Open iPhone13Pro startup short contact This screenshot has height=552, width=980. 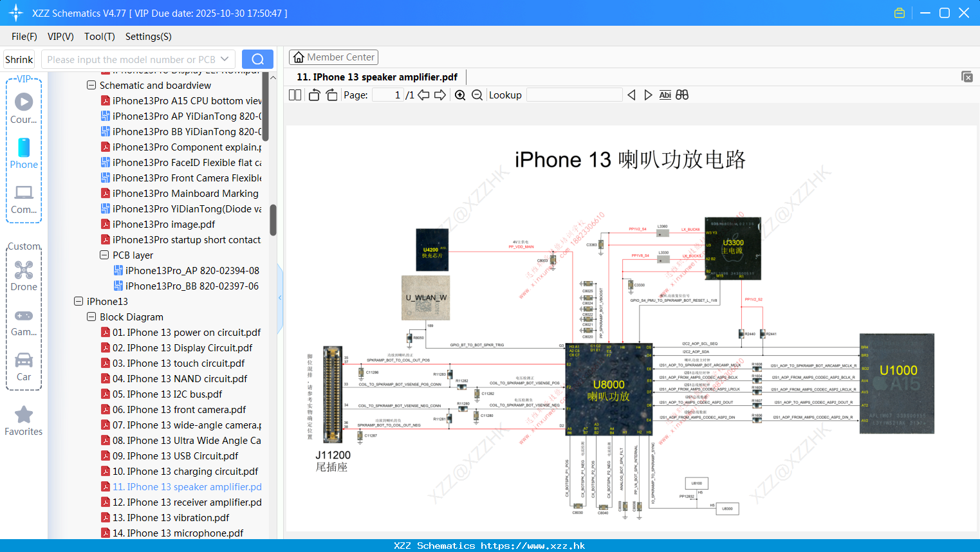coord(181,239)
